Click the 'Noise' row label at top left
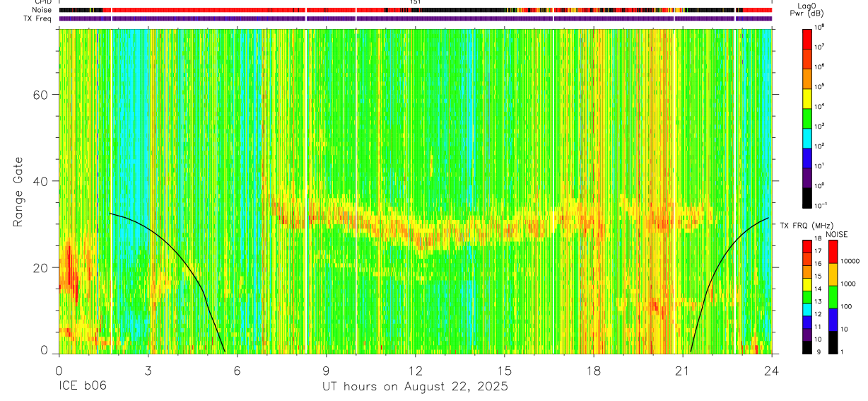Viewport: 868px width, 401px height. point(42,10)
